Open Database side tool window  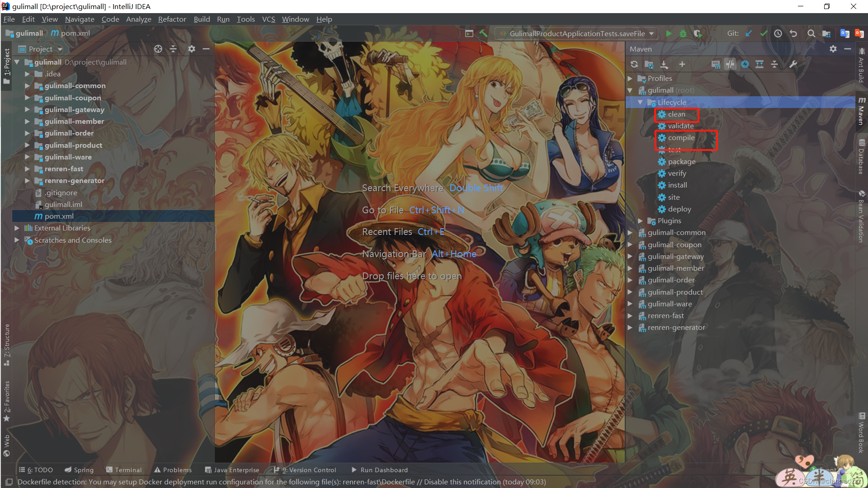tap(862, 157)
